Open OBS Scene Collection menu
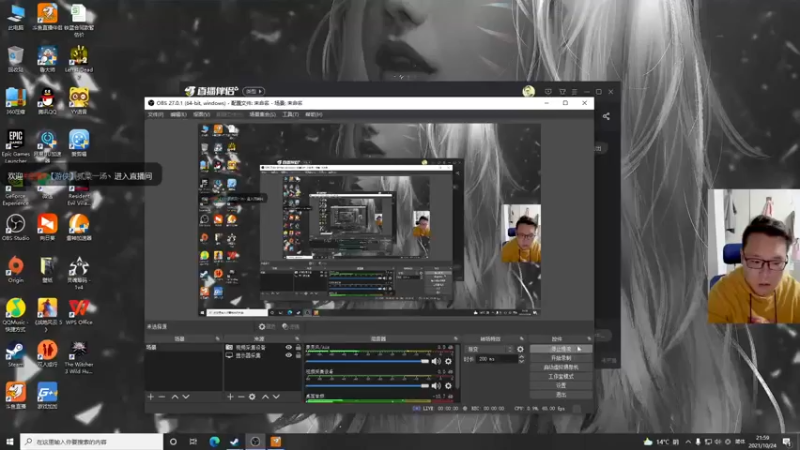 (x=262, y=115)
